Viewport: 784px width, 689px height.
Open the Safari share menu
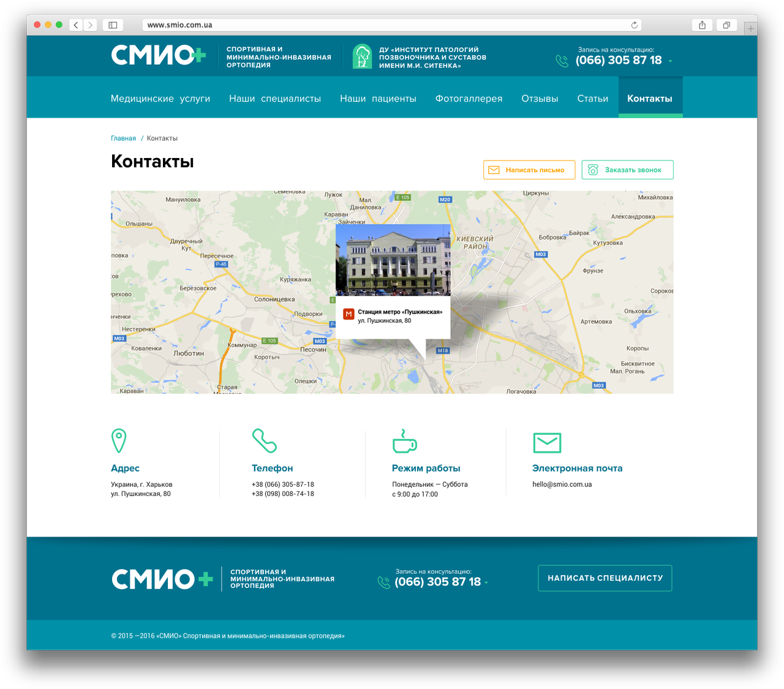tap(703, 25)
